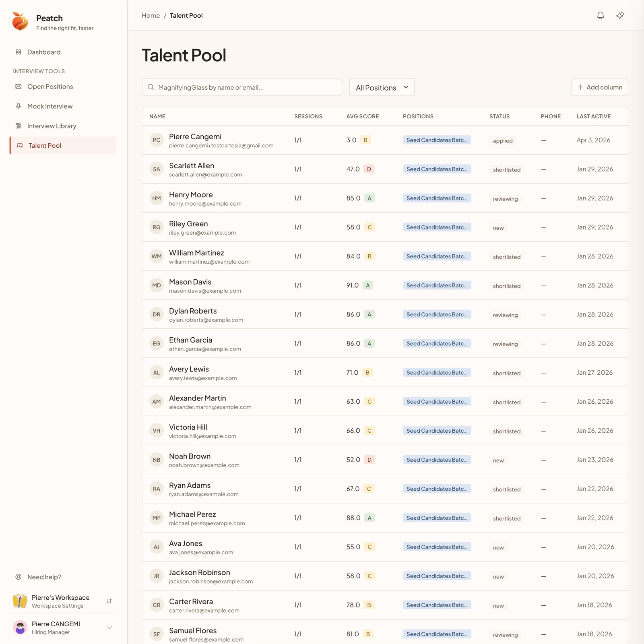The height and width of the screenshot is (644, 644).
Task: Click the shortlisted status for William Martinez
Action: (x=507, y=257)
